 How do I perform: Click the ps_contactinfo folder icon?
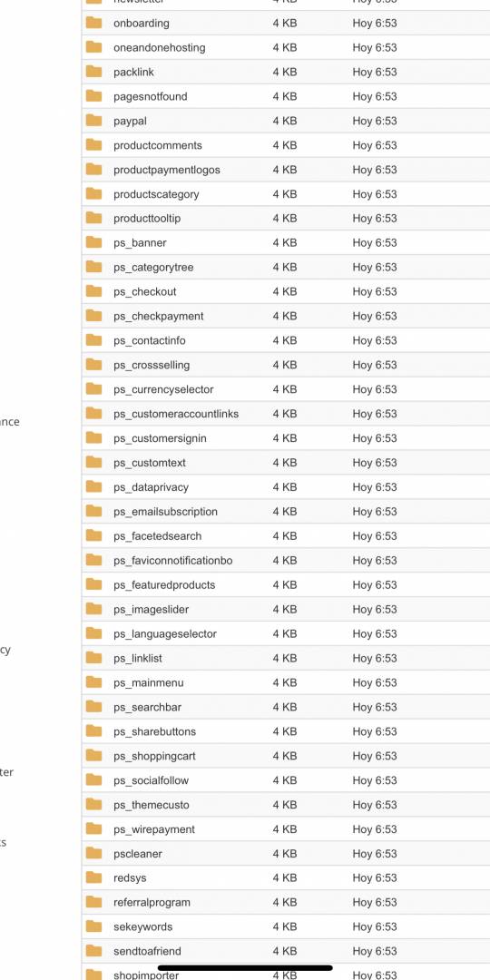click(x=93, y=340)
